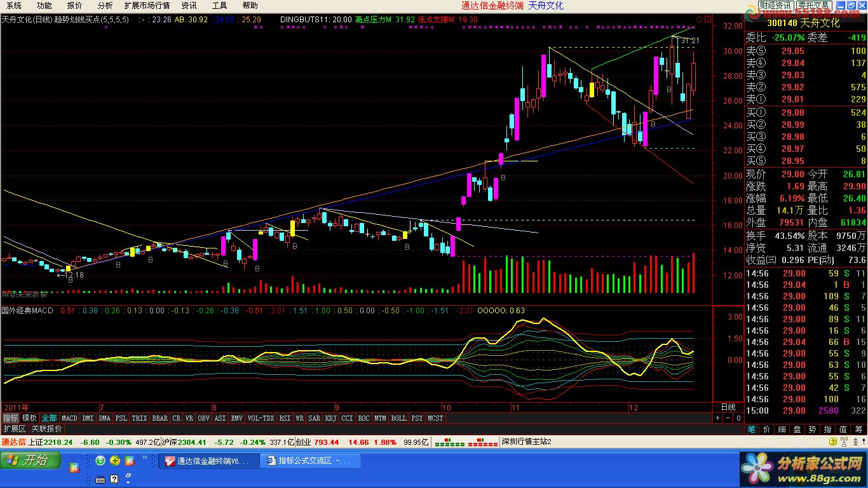This screenshot has width=868, height=488.
Task: Open the 帮助 menu
Action: tap(250, 6)
